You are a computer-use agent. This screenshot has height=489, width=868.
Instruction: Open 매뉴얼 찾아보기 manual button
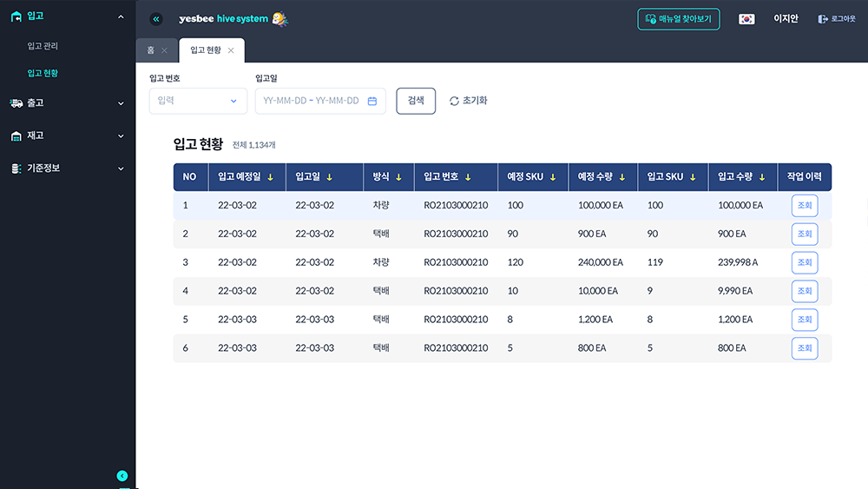point(679,19)
